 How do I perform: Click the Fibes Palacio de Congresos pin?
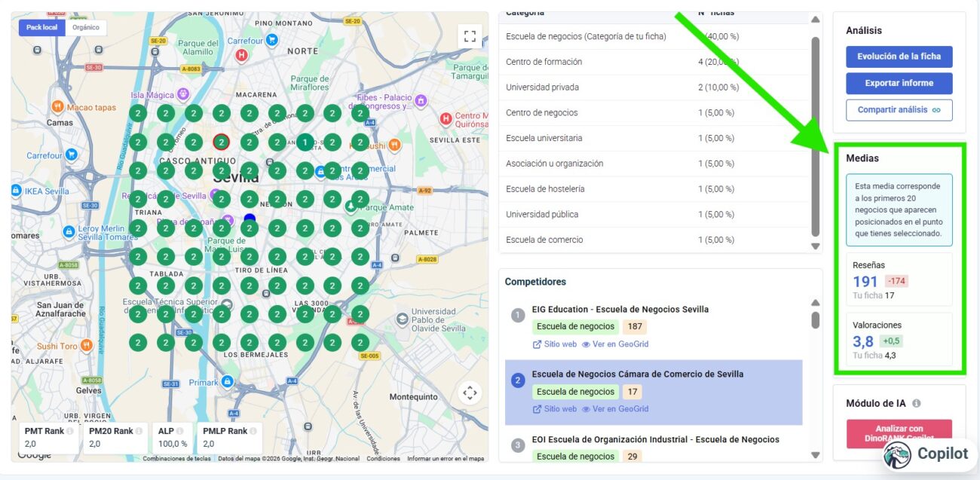421,100
